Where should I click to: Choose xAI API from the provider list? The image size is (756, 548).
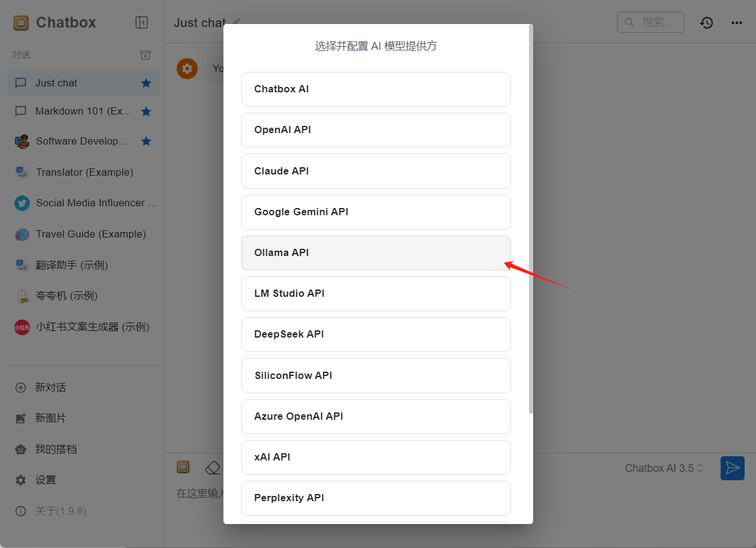click(376, 457)
